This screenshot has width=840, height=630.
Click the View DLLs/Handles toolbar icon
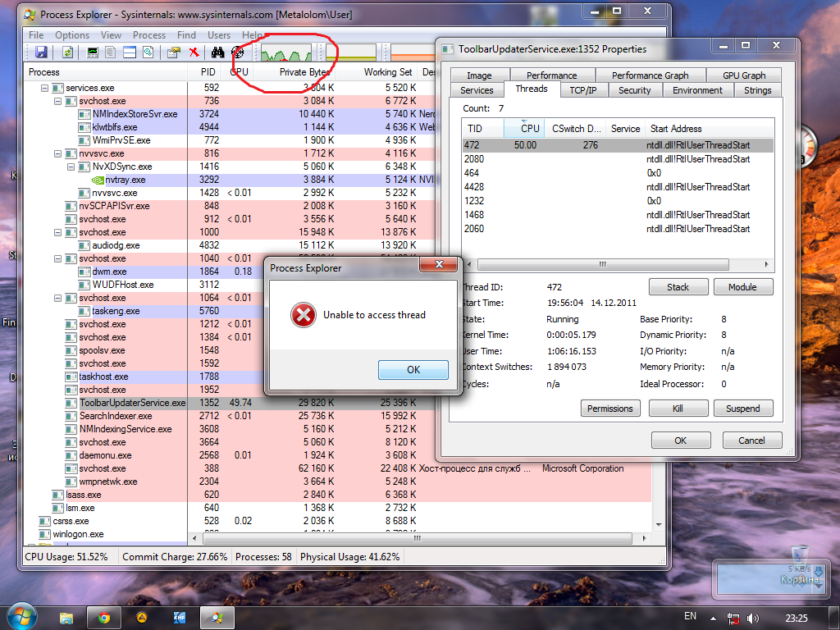148,52
